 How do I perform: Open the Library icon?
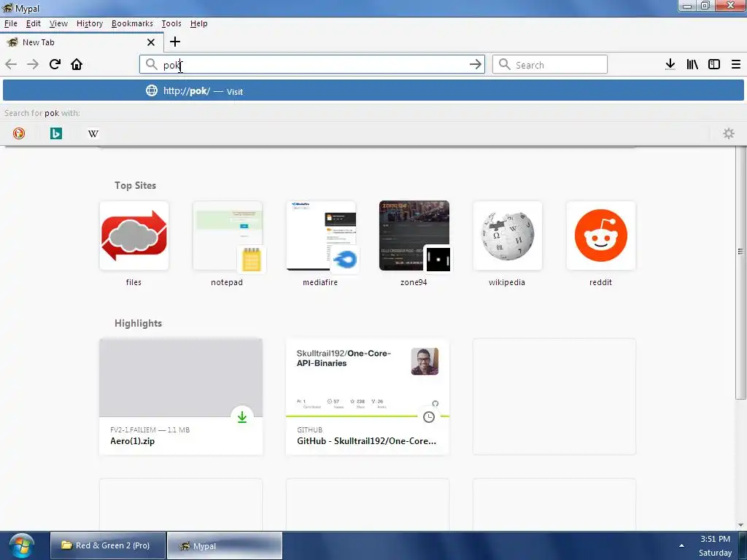(x=692, y=64)
